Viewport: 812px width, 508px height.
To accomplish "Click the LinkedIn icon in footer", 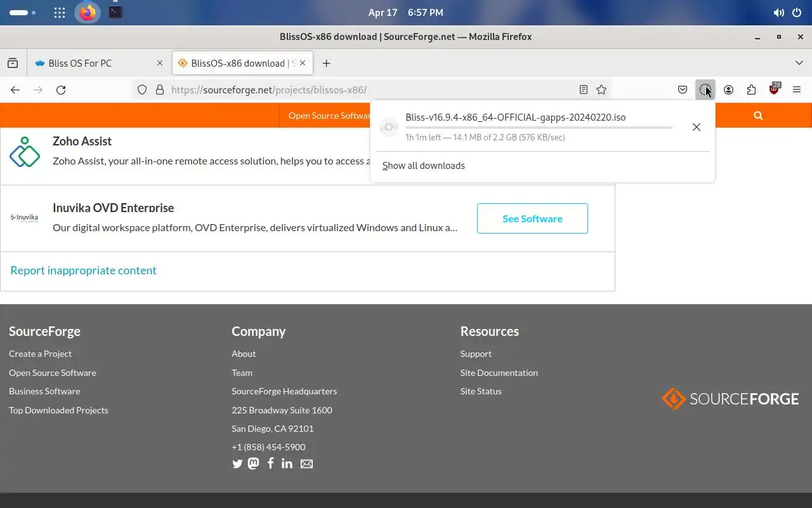I will click(287, 464).
